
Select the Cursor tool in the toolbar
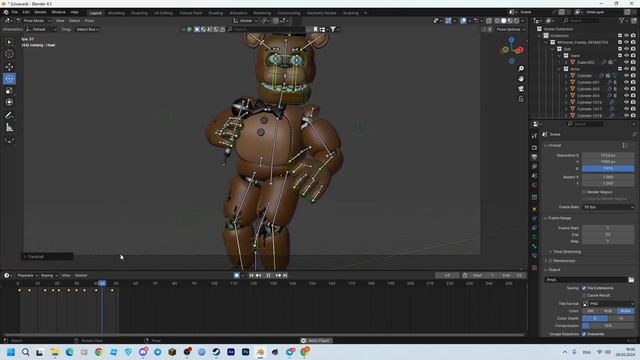(9, 54)
